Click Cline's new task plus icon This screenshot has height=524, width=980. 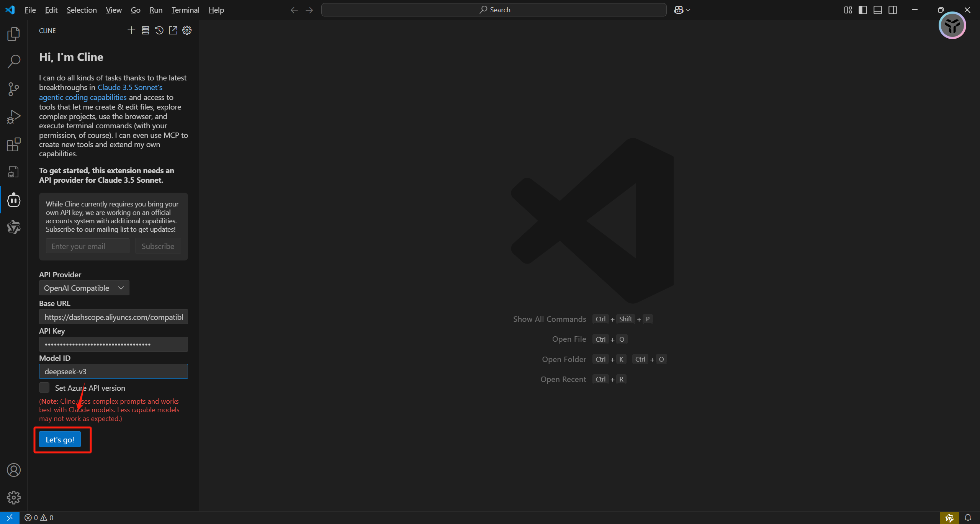pyautogui.click(x=131, y=30)
